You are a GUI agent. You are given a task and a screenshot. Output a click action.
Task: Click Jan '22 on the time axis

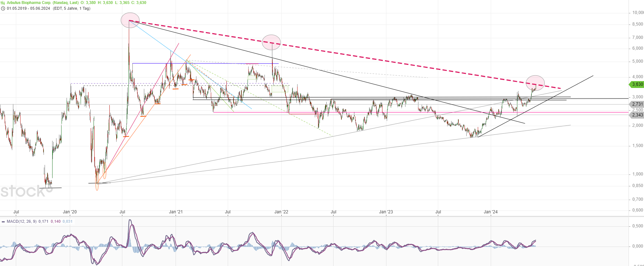[x=281, y=212]
